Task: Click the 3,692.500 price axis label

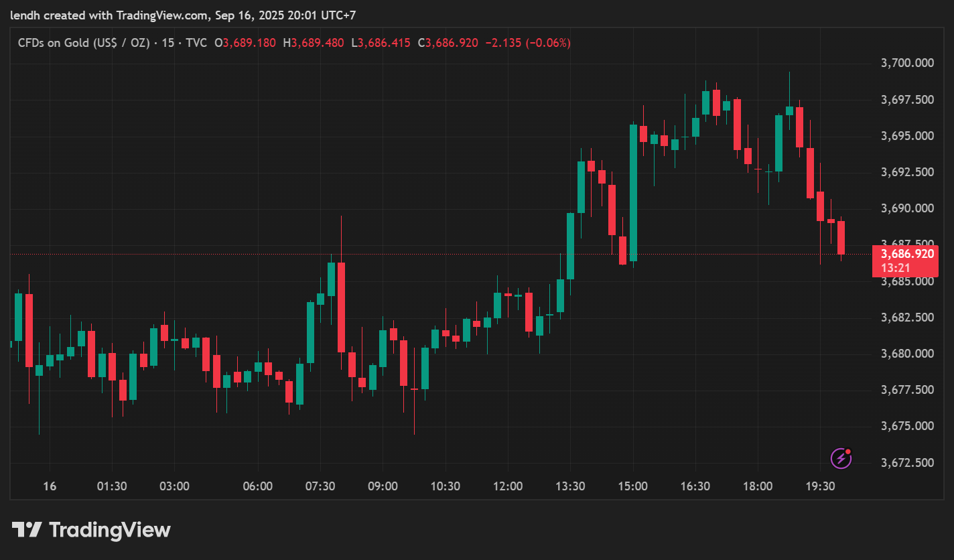Action: 907,172
